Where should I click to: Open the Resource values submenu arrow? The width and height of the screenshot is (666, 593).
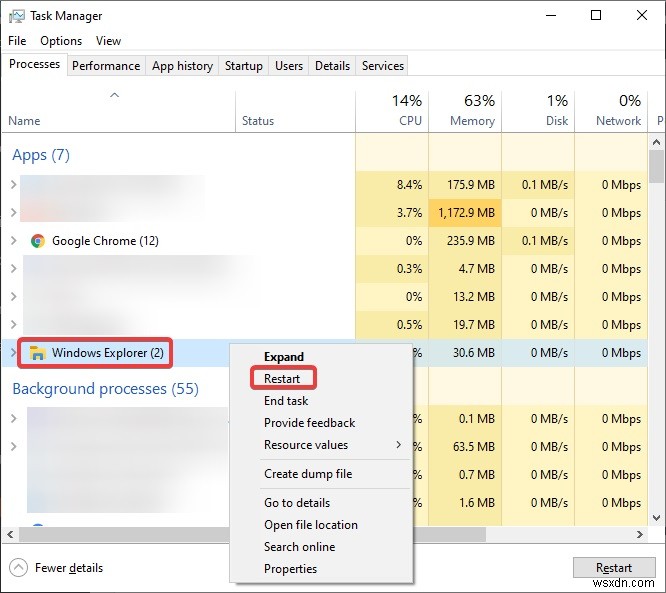(x=398, y=445)
